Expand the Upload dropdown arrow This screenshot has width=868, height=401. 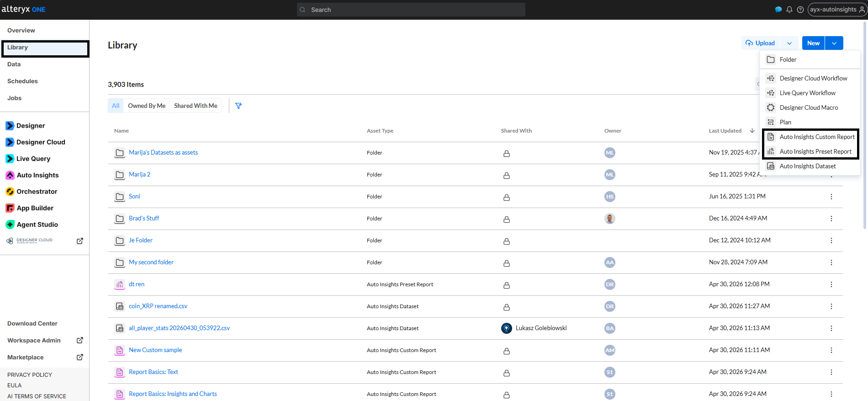(x=789, y=43)
